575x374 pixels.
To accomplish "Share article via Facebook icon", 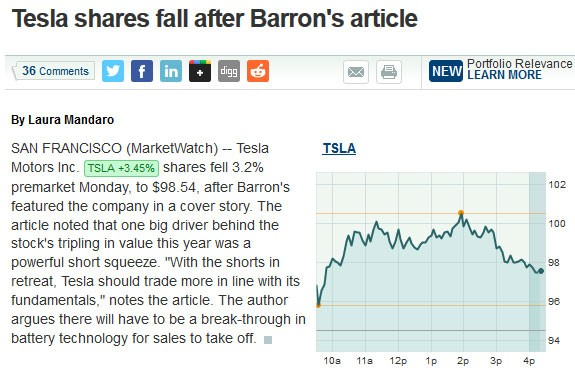I will click(x=142, y=71).
